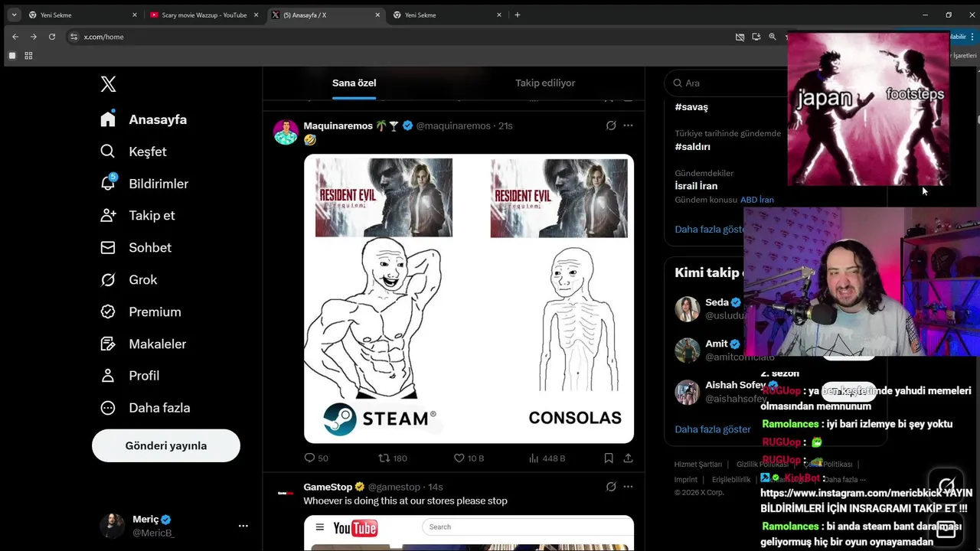Open the Takip et sidebar item
The height and width of the screenshot is (551, 980).
[x=138, y=216]
